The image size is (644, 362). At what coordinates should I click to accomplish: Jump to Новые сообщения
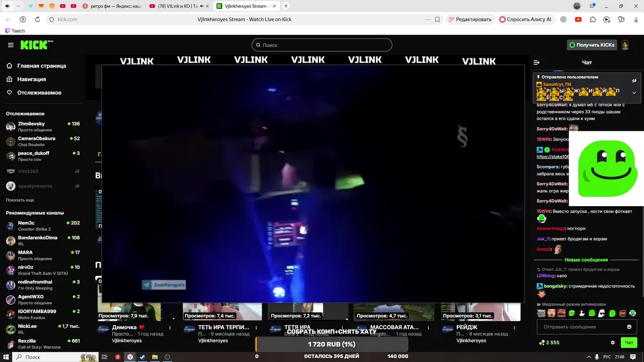[586, 260]
